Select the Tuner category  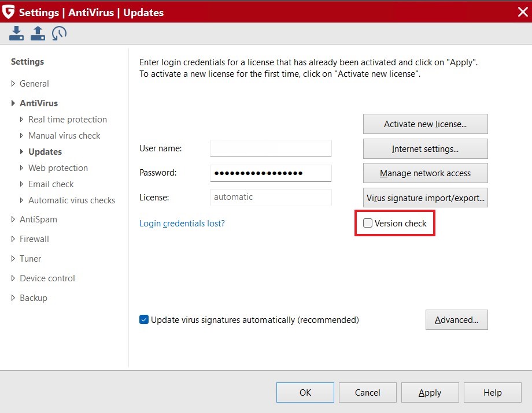(x=30, y=259)
